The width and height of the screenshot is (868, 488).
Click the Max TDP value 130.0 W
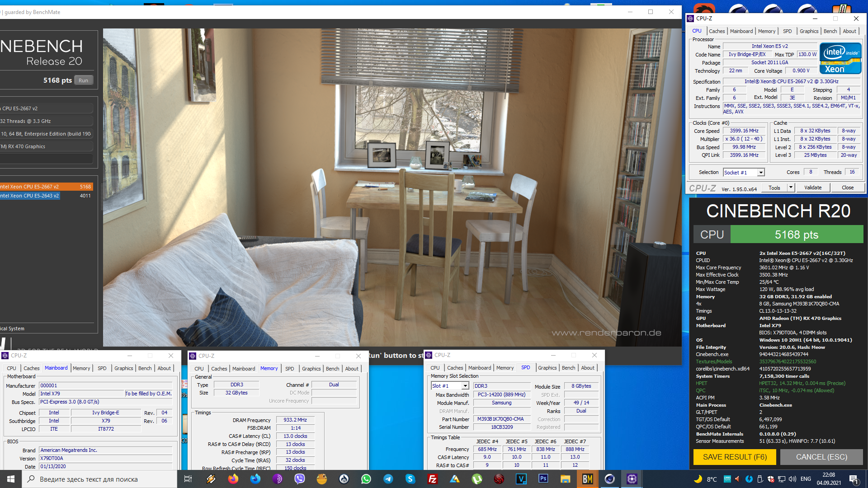tap(807, 54)
